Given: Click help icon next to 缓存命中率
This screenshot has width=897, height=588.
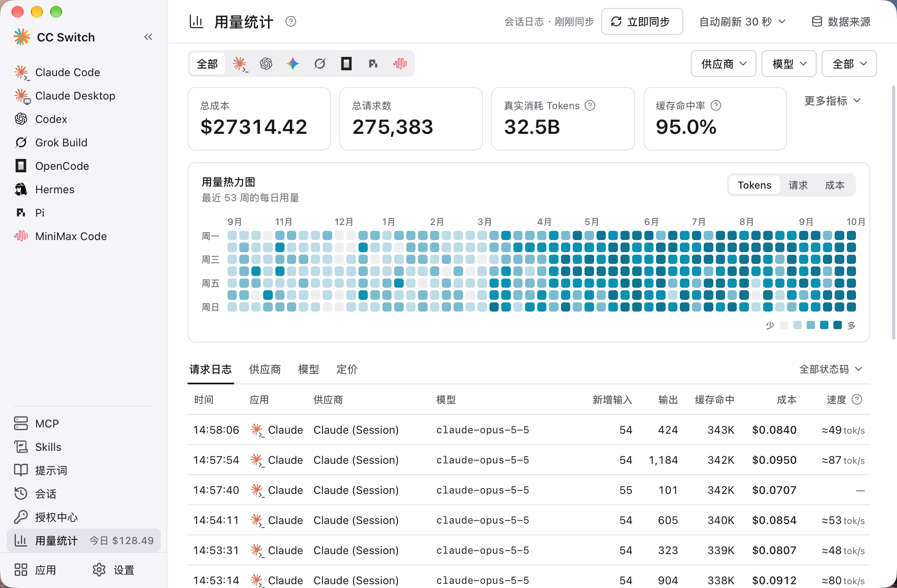Looking at the screenshot, I should tap(716, 105).
